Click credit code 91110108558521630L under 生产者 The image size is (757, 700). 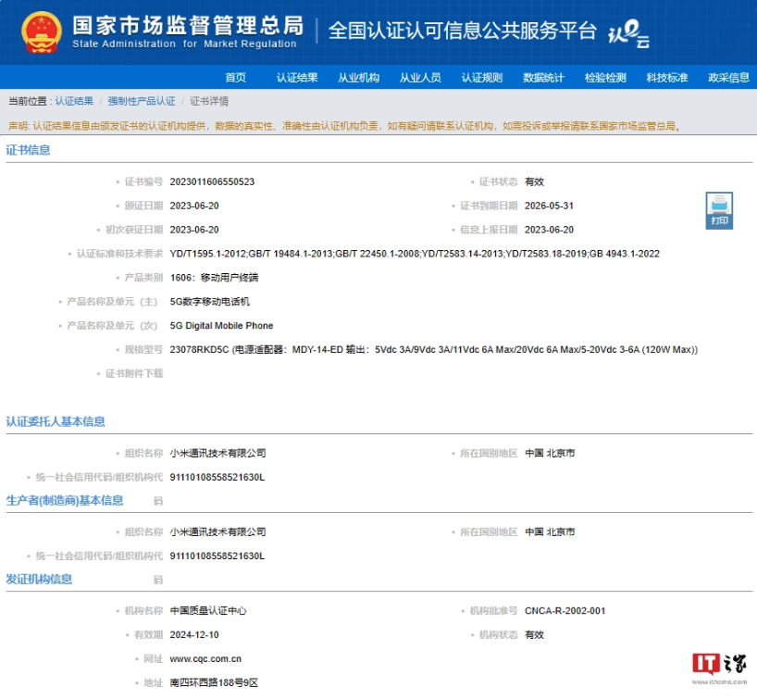(x=217, y=556)
